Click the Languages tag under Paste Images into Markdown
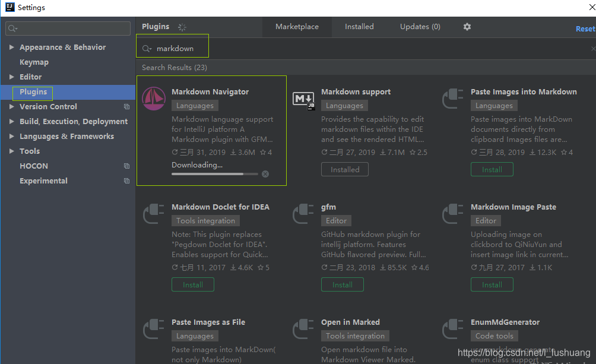 coord(494,106)
